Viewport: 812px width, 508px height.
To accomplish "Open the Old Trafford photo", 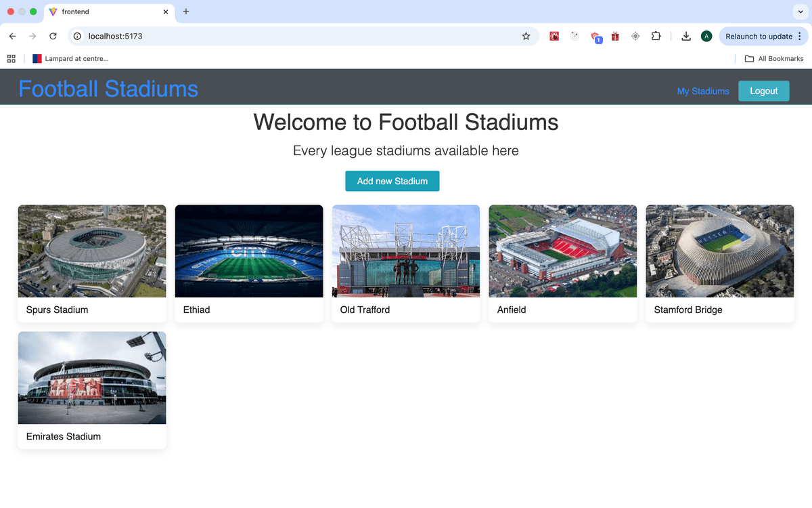I will (x=406, y=251).
